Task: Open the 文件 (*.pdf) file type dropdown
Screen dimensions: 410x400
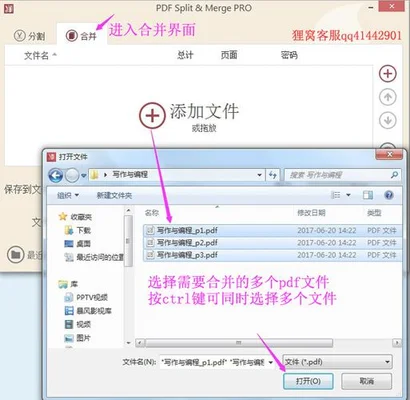Action: point(337,362)
